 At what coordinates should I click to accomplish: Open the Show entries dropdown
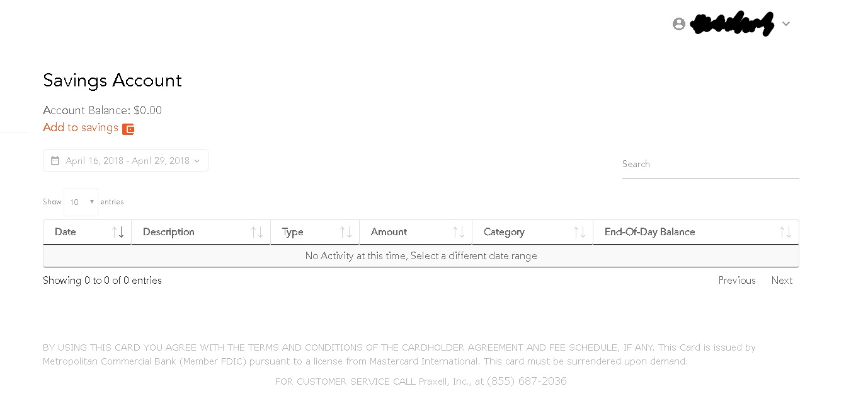pyautogui.click(x=81, y=202)
